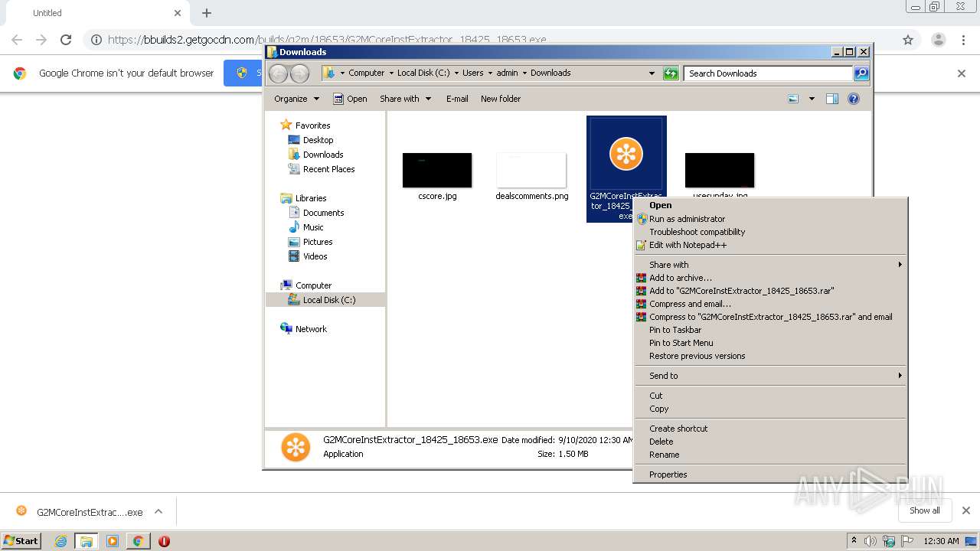The image size is (980, 551).
Task: Click Explorer back navigation arrow
Action: [278, 73]
